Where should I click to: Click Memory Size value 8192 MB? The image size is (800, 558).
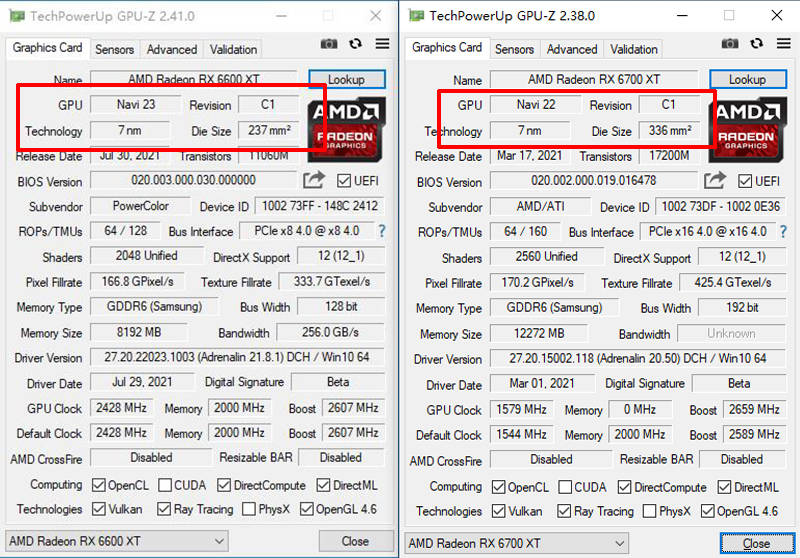tap(139, 332)
